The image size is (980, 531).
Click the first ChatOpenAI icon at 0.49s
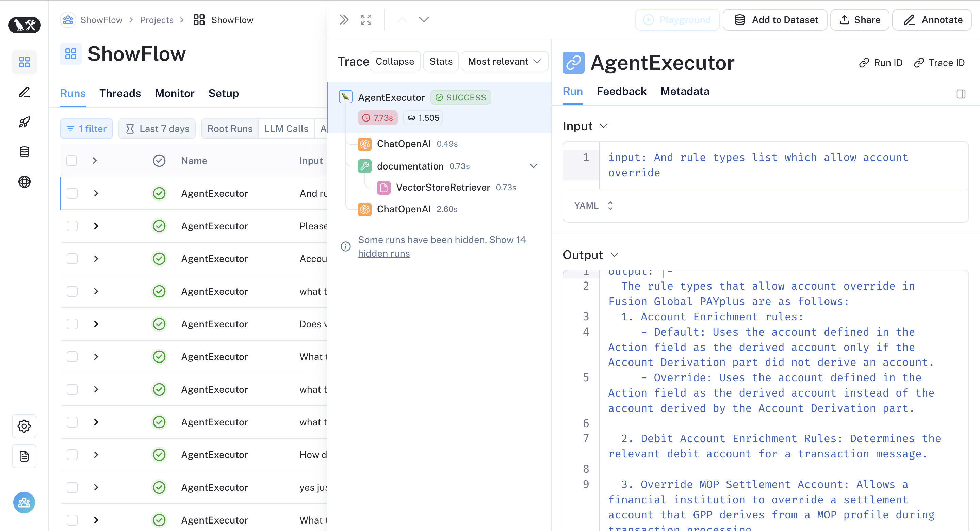point(364,144)
